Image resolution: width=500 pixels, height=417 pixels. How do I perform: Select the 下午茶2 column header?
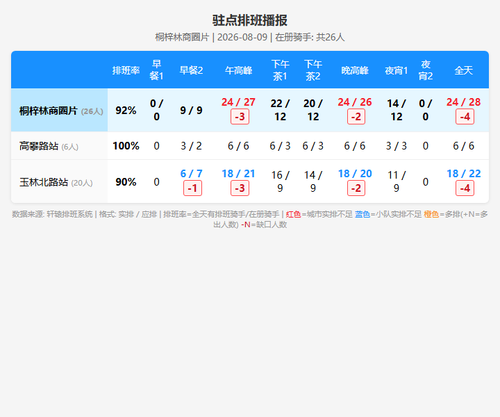(313, 70)
